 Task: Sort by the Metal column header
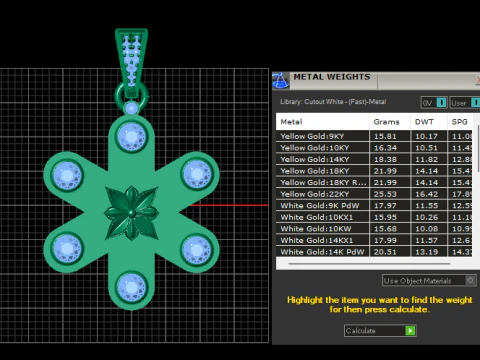click(x=322, y=122)
